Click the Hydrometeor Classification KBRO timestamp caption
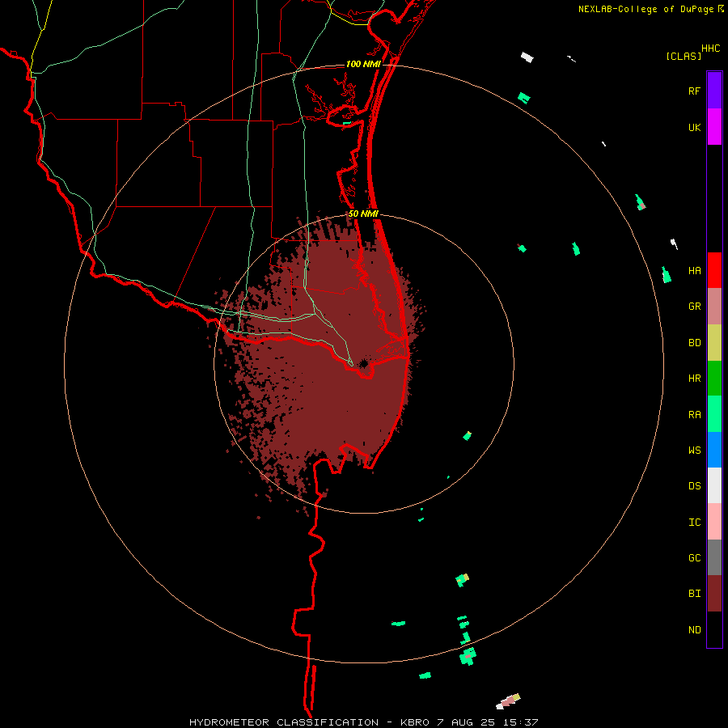Image resolution: width=728 pixels, height=728 pixels. (363, 722)
